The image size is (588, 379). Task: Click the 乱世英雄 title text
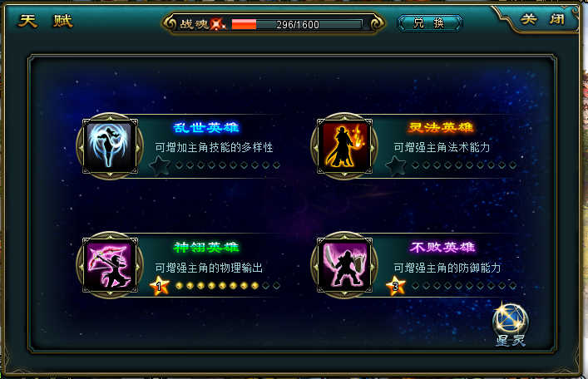click(206, 127)
